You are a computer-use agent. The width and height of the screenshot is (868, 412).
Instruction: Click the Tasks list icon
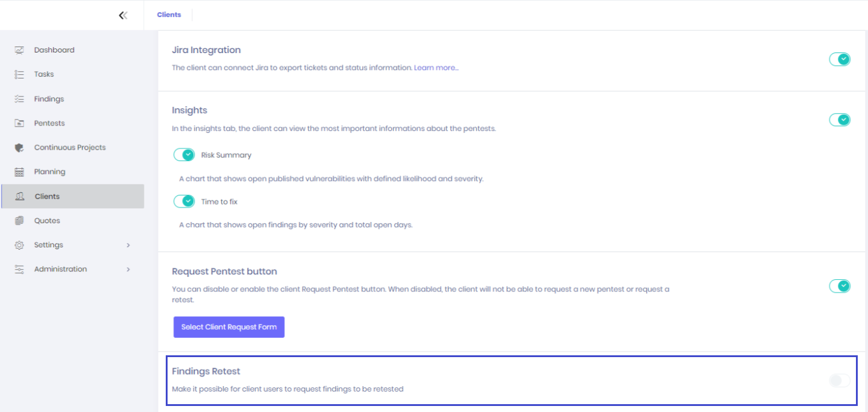pyautogui.click(x=19, y=74)
